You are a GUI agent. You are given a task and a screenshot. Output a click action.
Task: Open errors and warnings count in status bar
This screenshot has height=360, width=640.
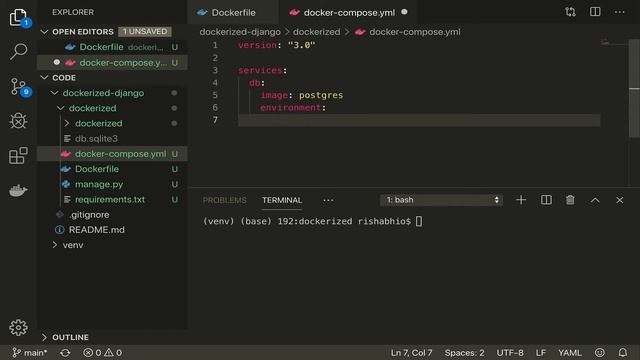[102, 353]
